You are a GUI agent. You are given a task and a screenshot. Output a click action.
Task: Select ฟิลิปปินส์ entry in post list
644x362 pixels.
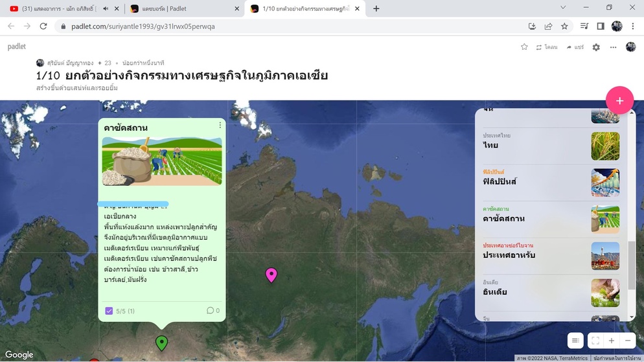[x=551, y=182]
